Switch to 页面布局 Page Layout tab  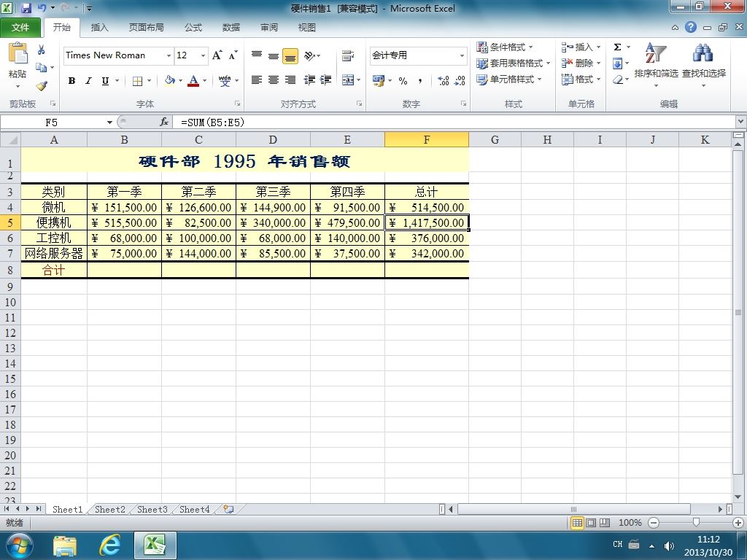tap(146, 28)
